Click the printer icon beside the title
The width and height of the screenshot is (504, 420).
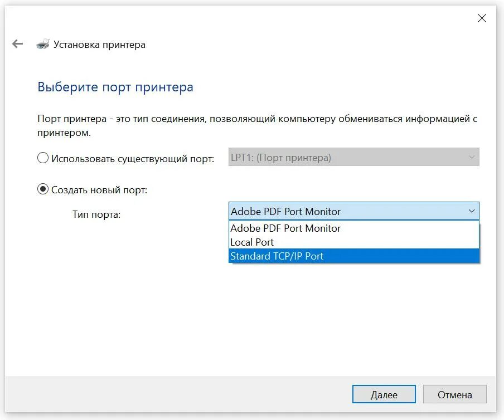43,44
